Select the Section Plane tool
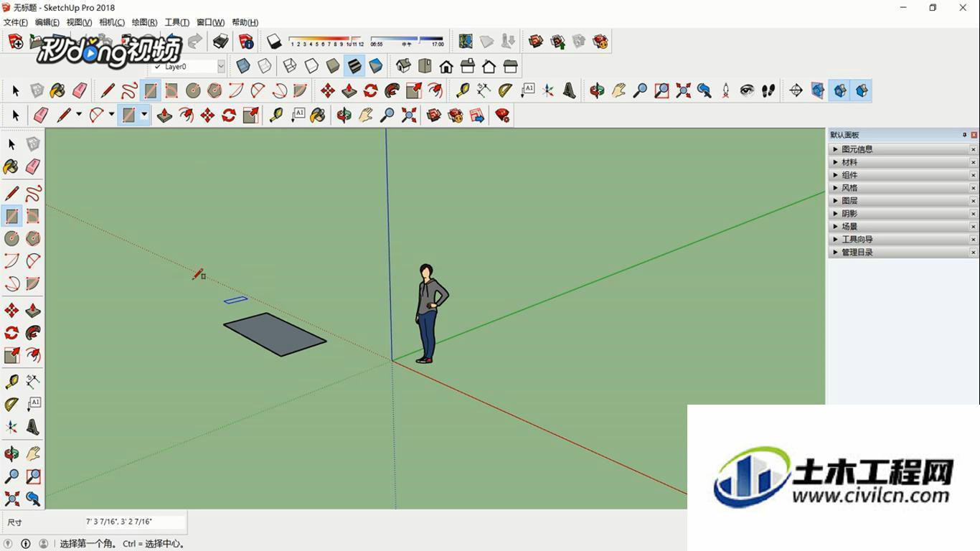 (x=796, y=90)
